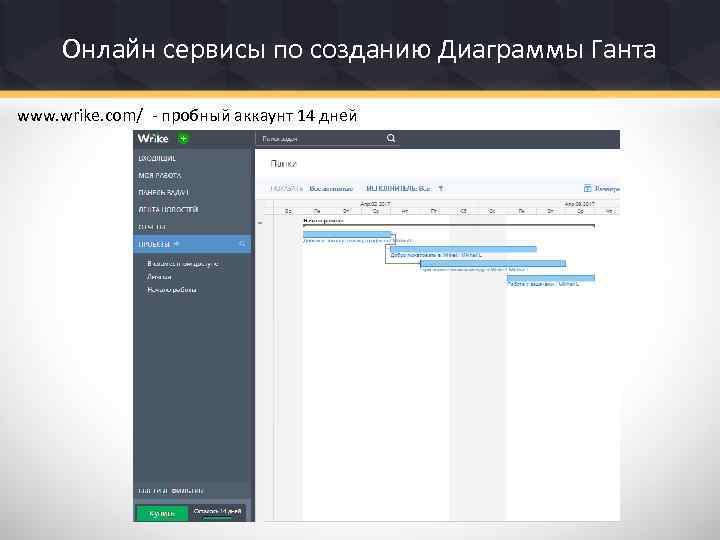The height and width of the screenshot is (540, 720).
Task: Open the Личные folder
Action: [159, 277]
